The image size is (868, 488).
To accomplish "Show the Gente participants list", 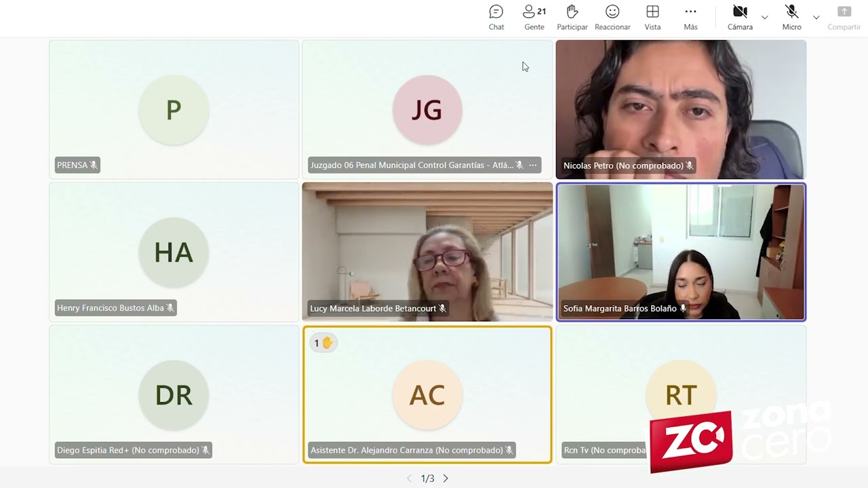I will pyautogui.click(x=534, y=17).
